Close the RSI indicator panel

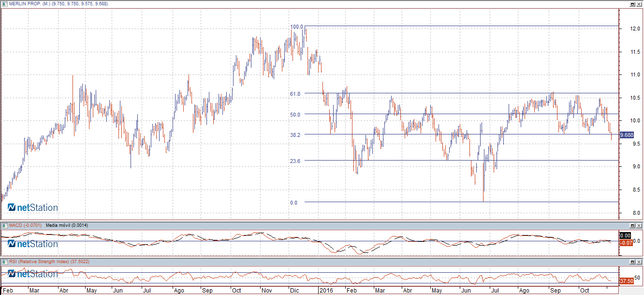click(639, 261)
